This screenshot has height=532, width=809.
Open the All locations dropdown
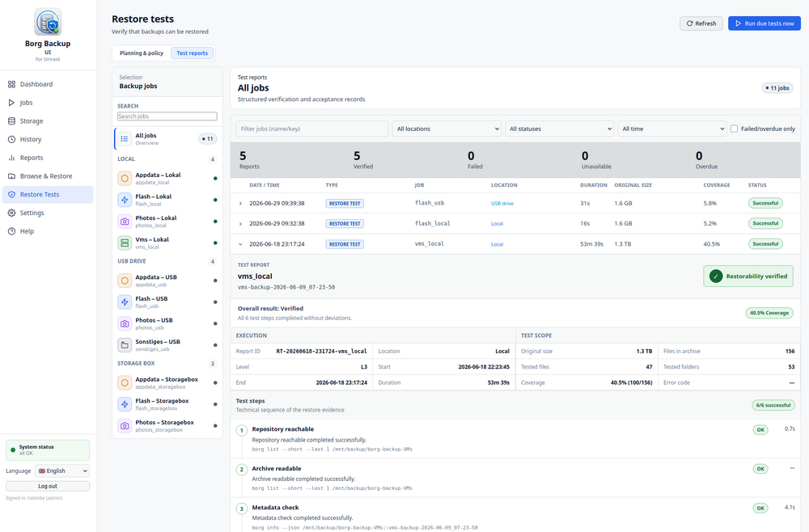pyautogui.click(x=447, y=129)
